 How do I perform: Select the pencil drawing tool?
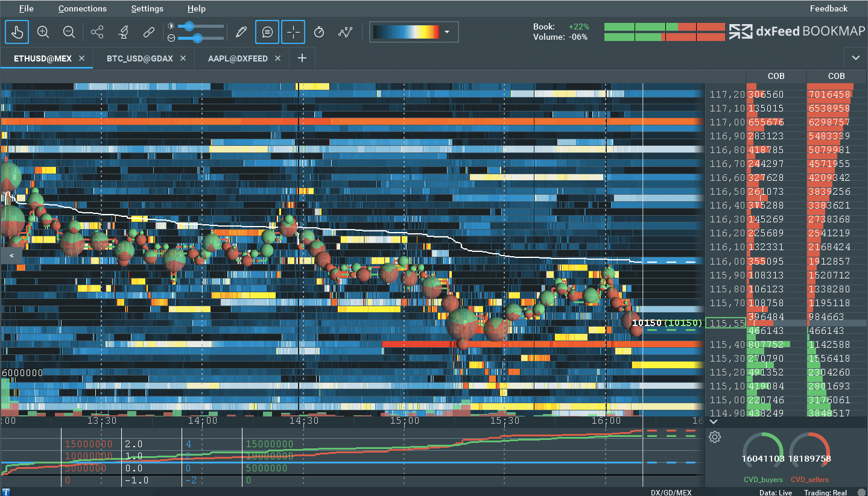point(241,32)
